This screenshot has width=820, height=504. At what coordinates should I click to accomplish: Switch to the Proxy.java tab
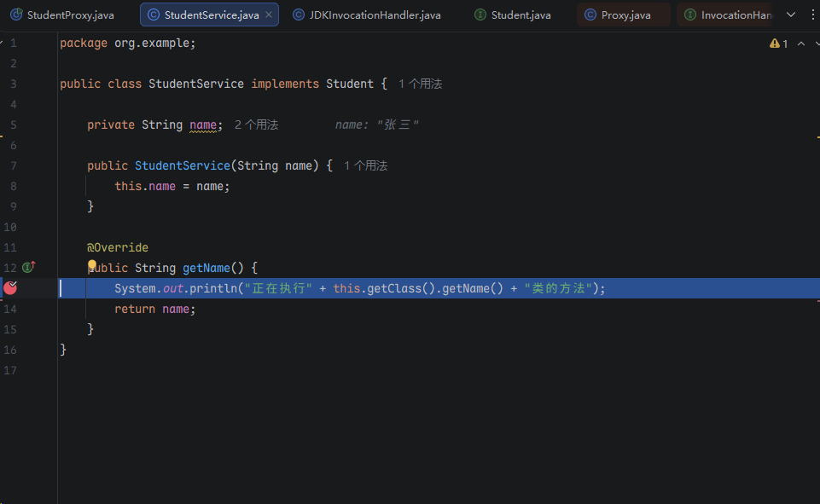coord(625,15)
